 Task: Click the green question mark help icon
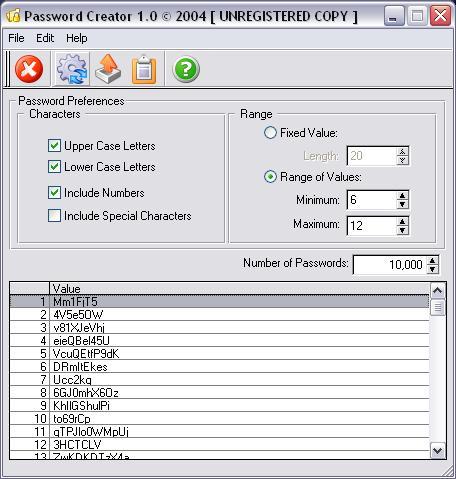[186, 69]
